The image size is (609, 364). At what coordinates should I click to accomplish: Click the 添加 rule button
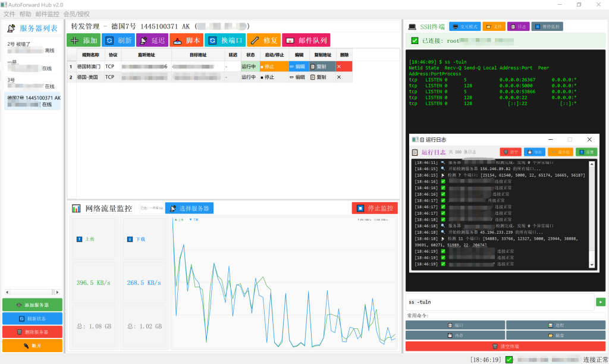83,40
